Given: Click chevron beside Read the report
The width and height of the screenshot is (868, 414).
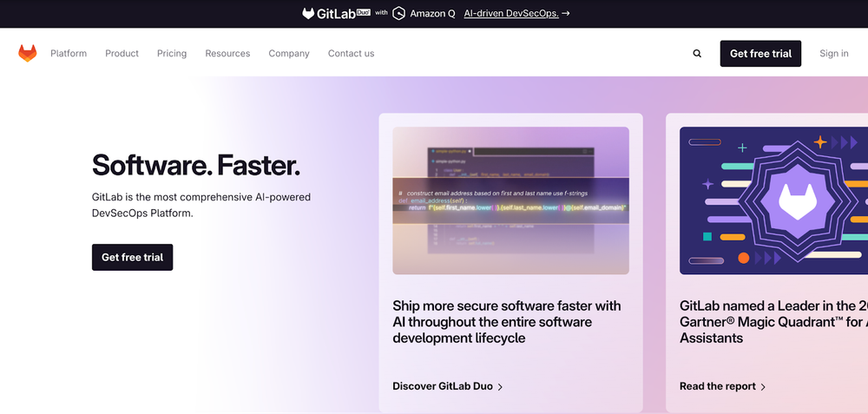Looking at the screenshot, I should click(x=763, y=387).
